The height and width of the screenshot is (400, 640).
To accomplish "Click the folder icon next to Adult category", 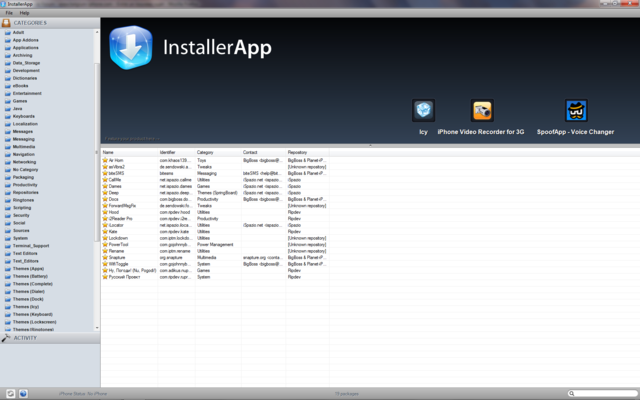I will pyautogui.click(x=8, y=33).
